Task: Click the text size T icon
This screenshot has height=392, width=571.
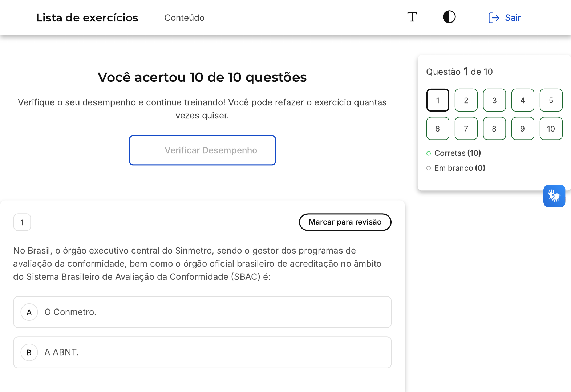Action: 412,17
